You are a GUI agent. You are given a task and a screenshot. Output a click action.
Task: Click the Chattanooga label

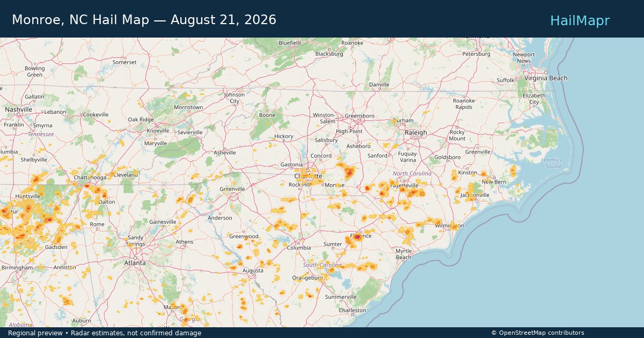pyautogui.click(x=90, y=178)
